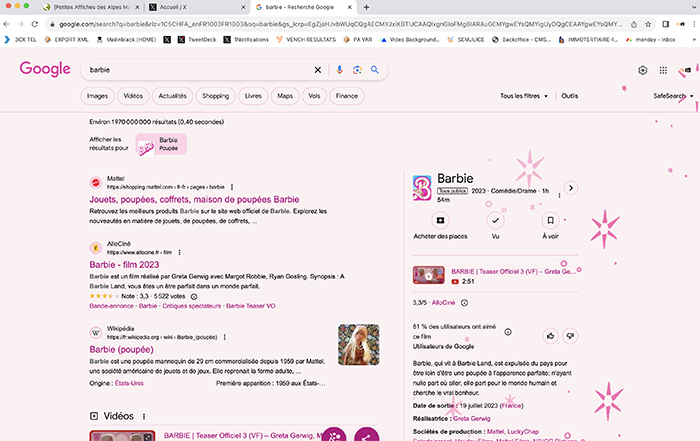Select Finance filter chip
Image resolution: width=700 pixels, height=441 pixels.
pos(347,96)
